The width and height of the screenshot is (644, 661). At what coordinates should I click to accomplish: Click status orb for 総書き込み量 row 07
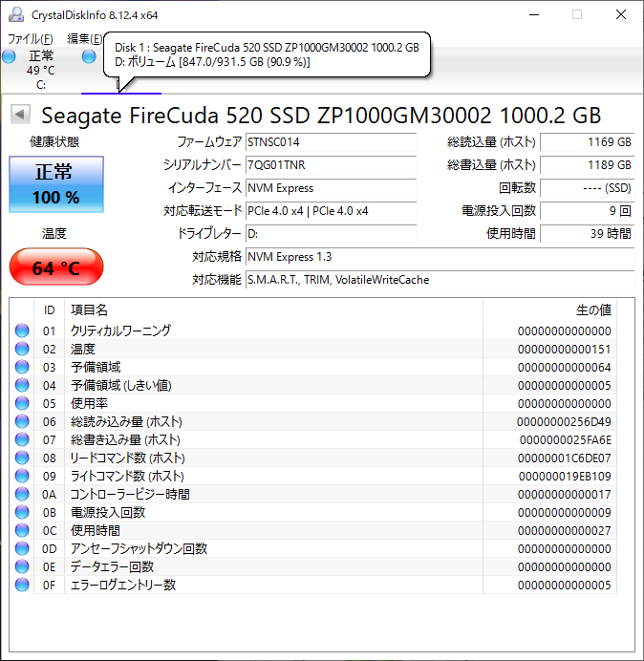tap(22, 439)
